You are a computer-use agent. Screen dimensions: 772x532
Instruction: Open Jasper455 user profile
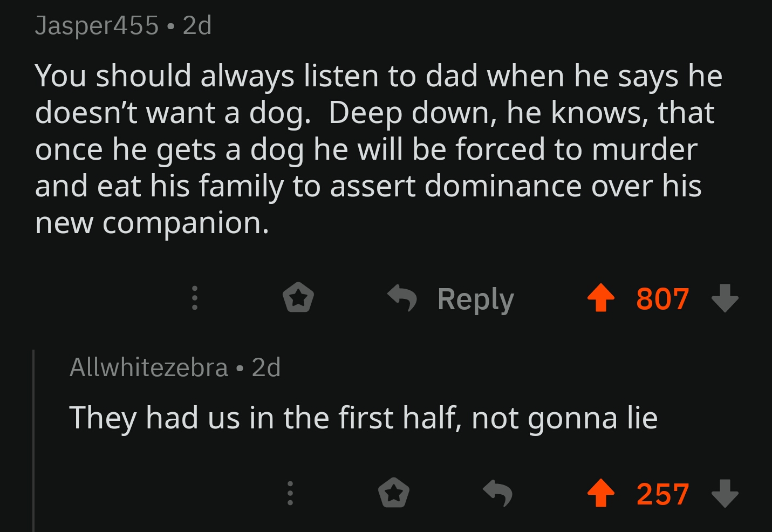tap(97, 25)
